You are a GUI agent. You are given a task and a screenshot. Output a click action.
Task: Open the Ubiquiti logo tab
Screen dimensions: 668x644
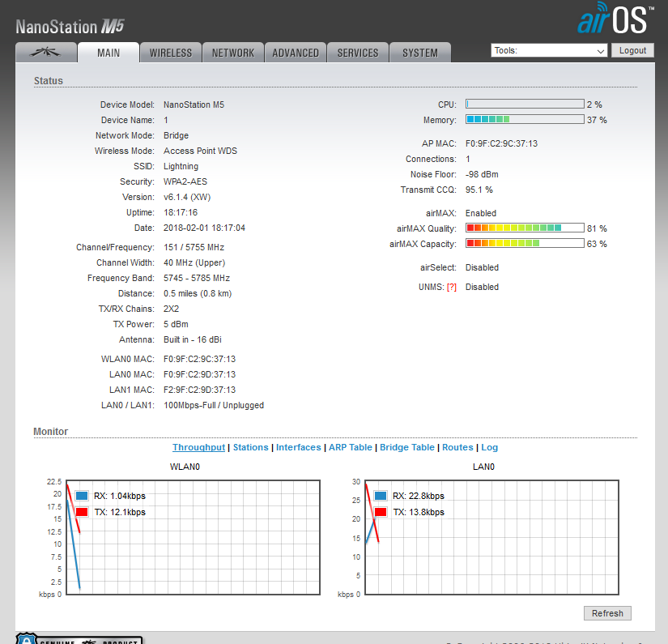coord(46,53)
